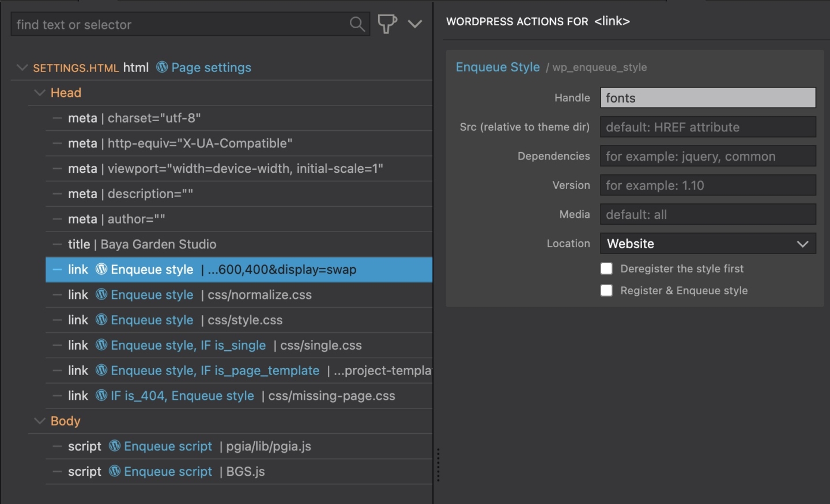Screen dimensions: 830x504
Task: Click the search magnifier icon
Action: point(357,24)
